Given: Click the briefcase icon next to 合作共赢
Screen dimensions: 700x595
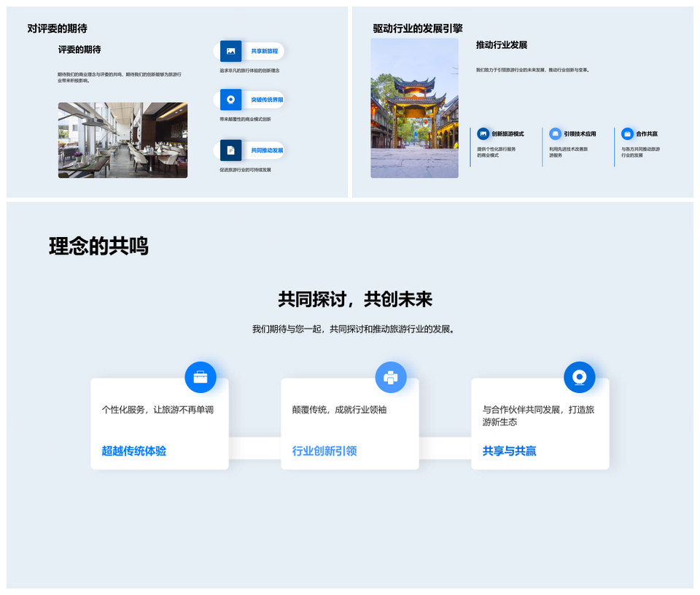Looking at the screenshot, I should point(627,134).
